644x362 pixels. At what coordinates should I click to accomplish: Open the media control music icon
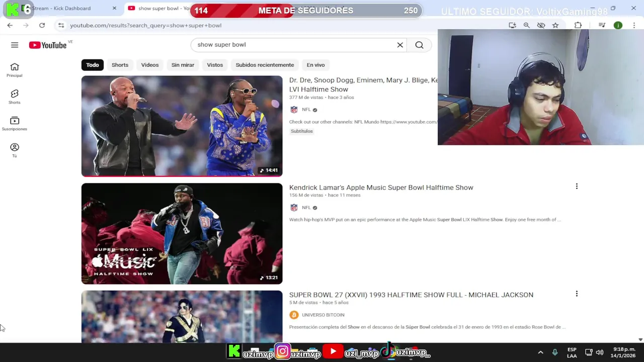tap(602, 25)
